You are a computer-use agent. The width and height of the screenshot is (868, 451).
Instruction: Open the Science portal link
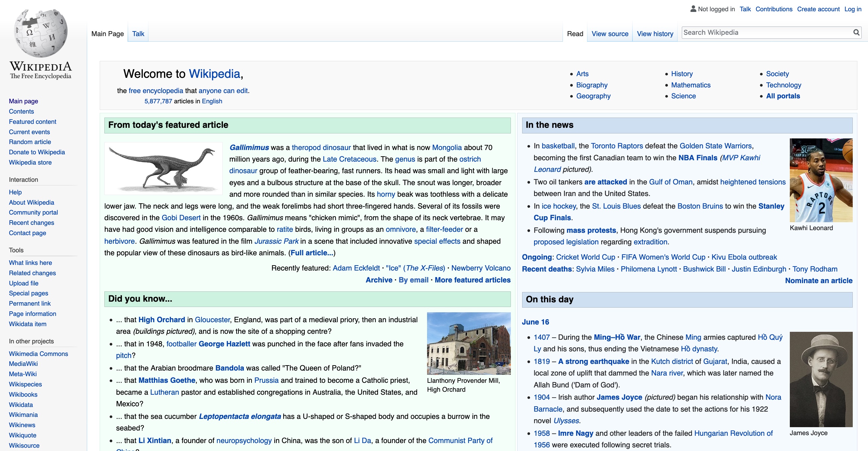684,96
